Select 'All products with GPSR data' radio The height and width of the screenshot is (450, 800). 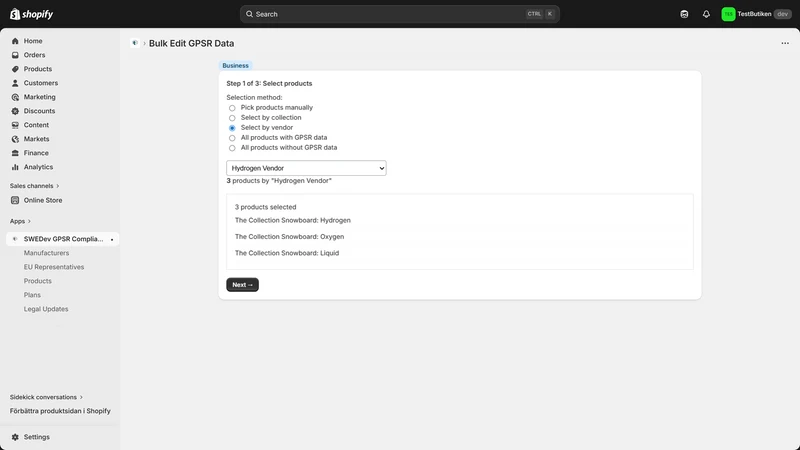coord(232,138)
